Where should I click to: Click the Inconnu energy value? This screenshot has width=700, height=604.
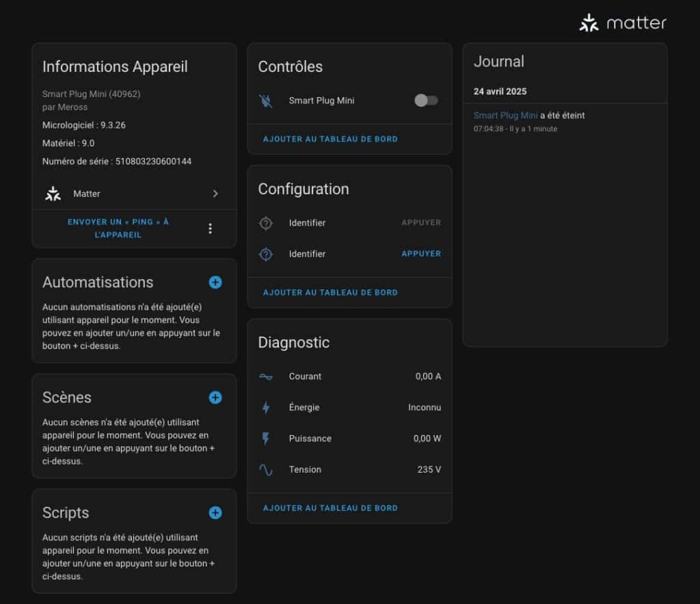click(x=425, y=408)
